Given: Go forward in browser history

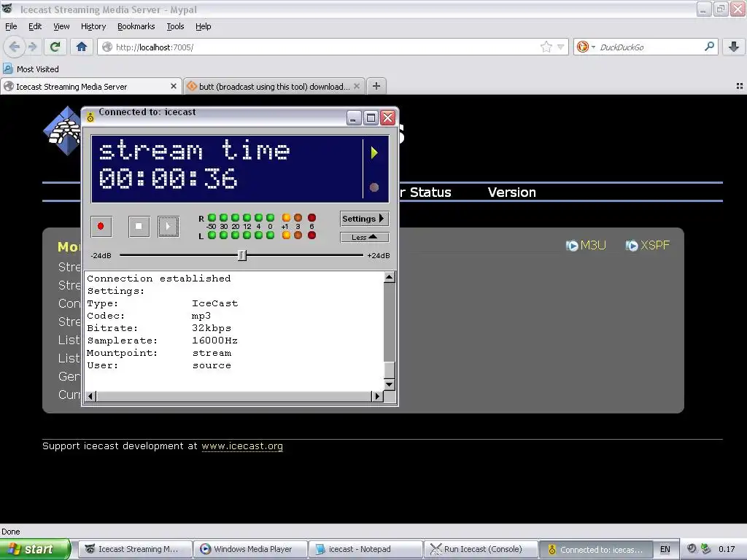Looking at the screenshot, I should click(32, 47).
